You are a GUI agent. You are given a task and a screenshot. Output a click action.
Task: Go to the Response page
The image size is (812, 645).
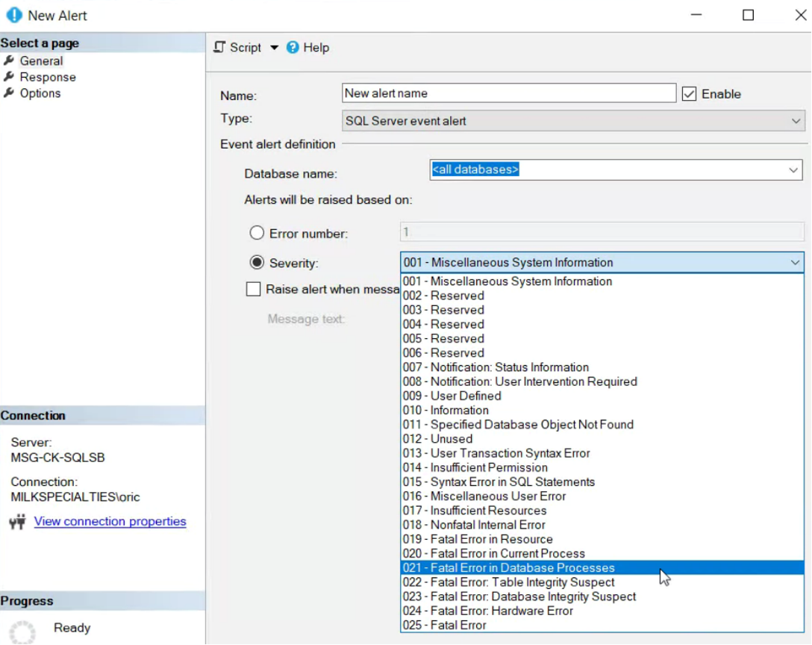(48, 77)
